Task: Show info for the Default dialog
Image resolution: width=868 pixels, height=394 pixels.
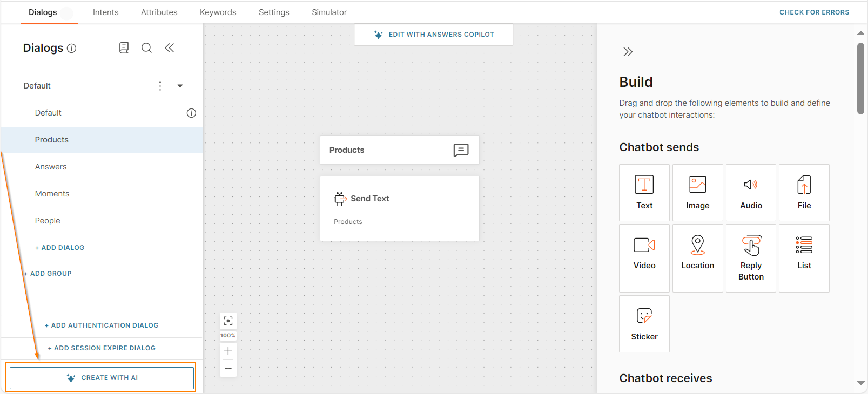Action: (191, 113)
